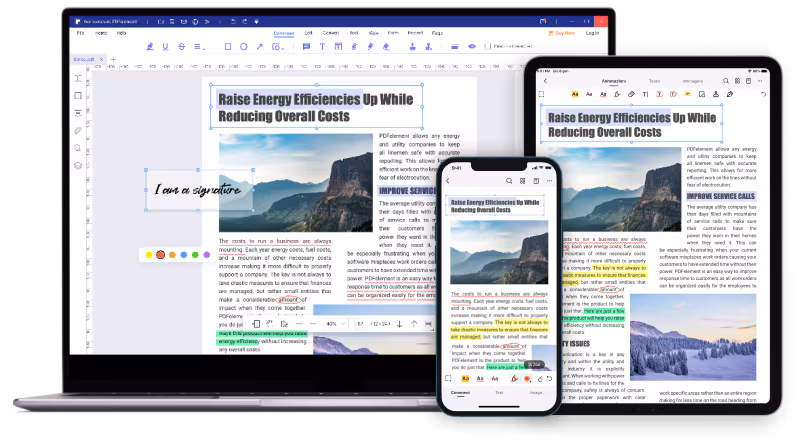The height and width of the screenshot is (444, 798).
Task: Choose the oval shape tool on the laptop
Action: 244,46
